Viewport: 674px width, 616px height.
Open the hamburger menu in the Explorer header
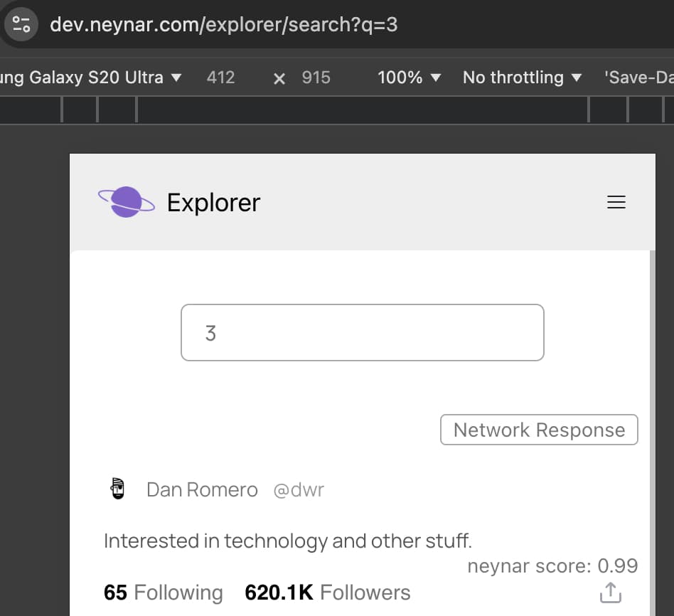tap(616, 202)
